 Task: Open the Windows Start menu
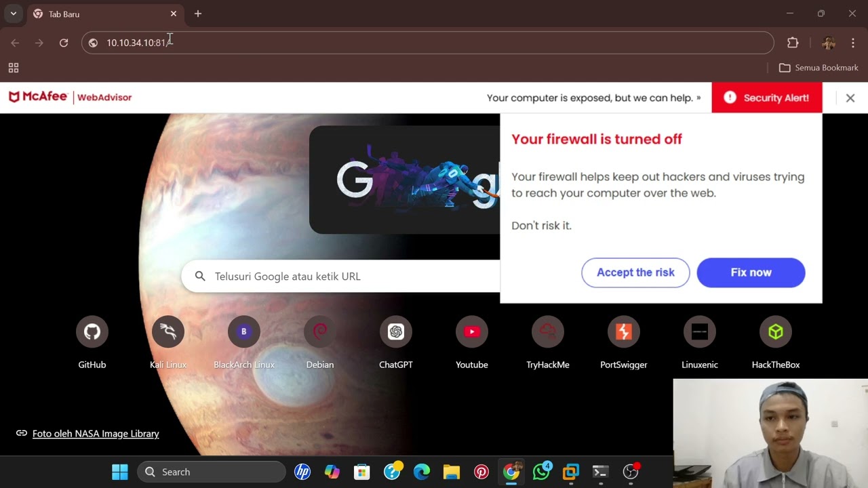120,472
